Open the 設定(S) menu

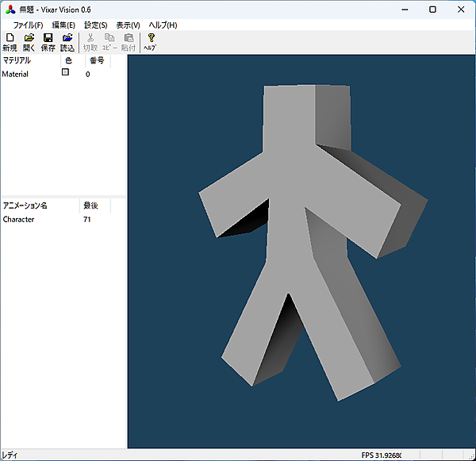(x=96, y=25)
